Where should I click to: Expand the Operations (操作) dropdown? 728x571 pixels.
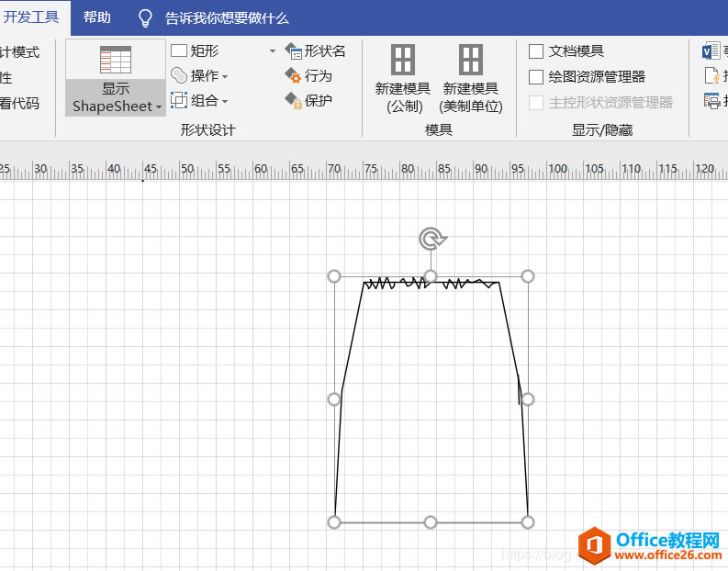225,76
